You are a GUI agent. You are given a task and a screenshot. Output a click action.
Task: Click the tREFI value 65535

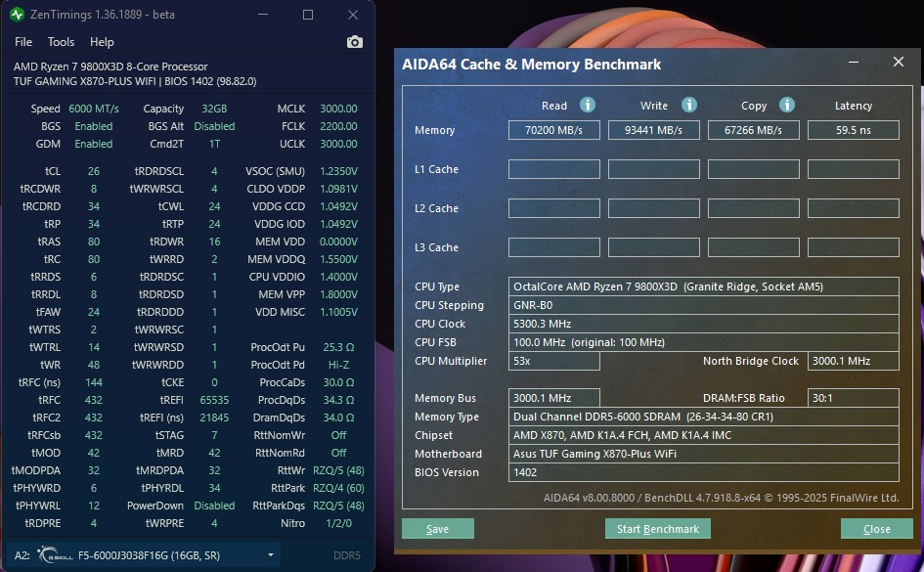point(214,399)
